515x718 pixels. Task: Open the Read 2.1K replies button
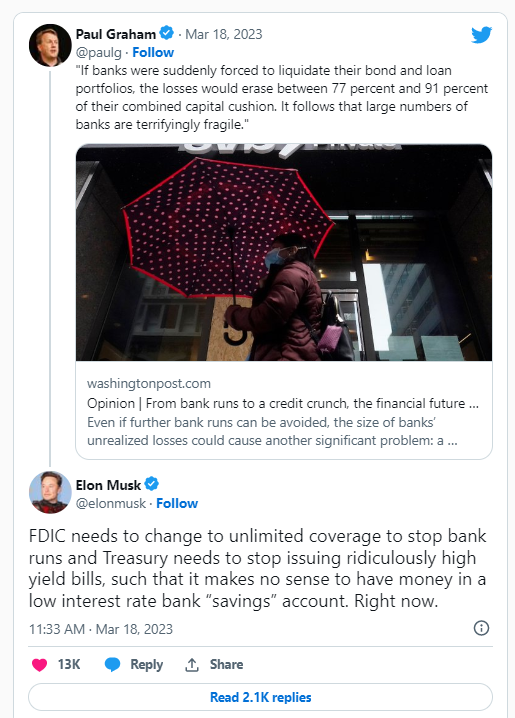pos(260,697)
